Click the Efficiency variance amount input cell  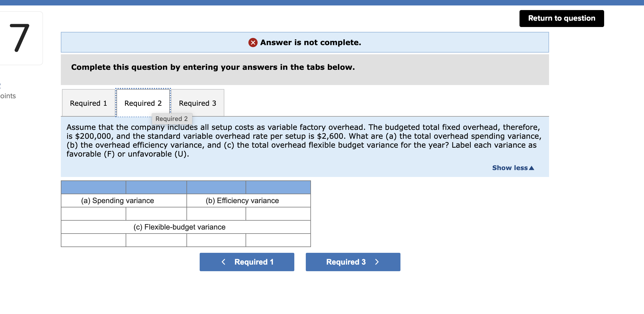[216, 214]
